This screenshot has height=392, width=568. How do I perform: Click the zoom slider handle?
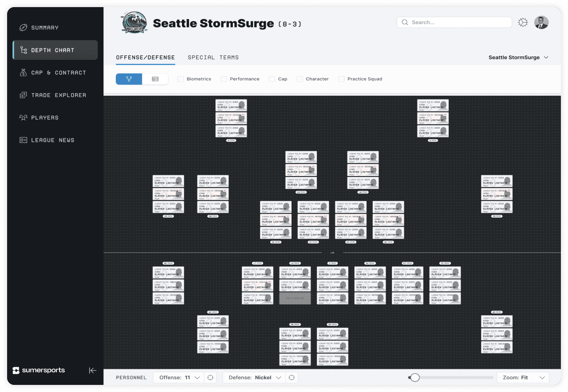point(415,377)
